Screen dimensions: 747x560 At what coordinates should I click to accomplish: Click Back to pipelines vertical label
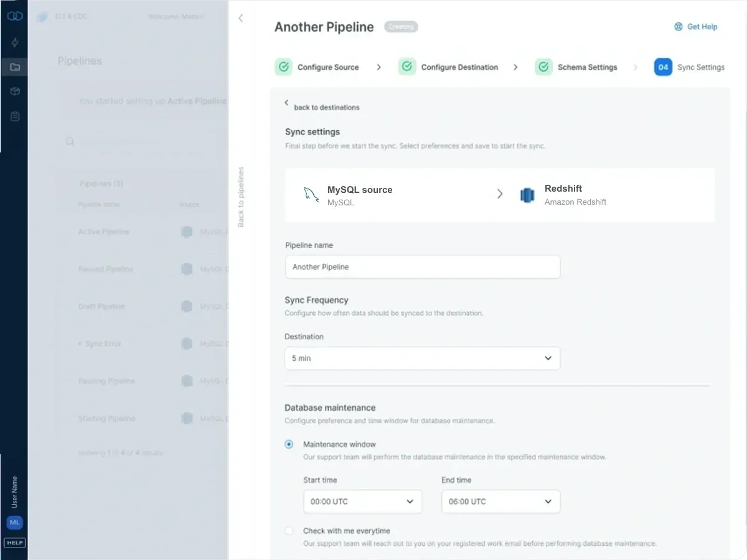242,197
